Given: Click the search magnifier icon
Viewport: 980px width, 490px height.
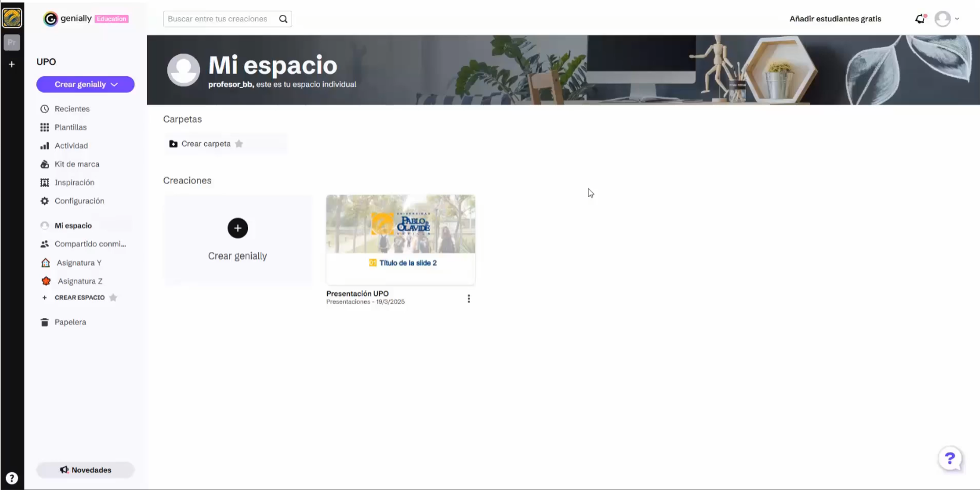Looking at the screenshot, I should point(283,19).
